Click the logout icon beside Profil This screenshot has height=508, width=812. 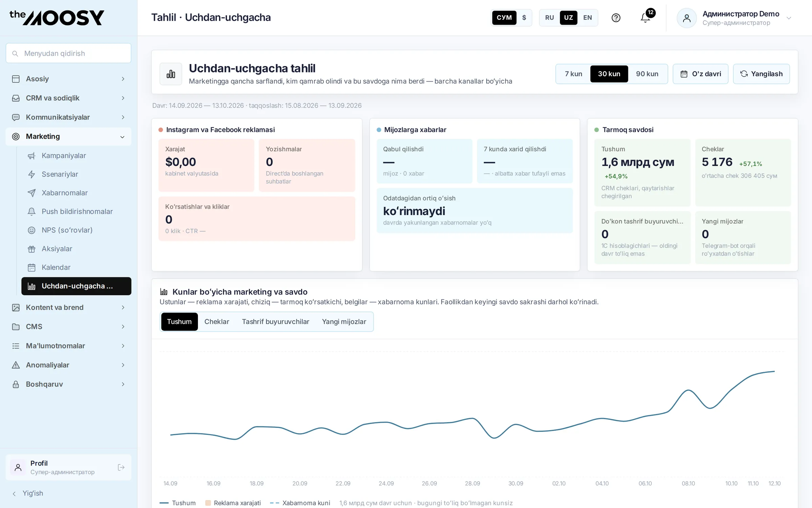(121, 467)
